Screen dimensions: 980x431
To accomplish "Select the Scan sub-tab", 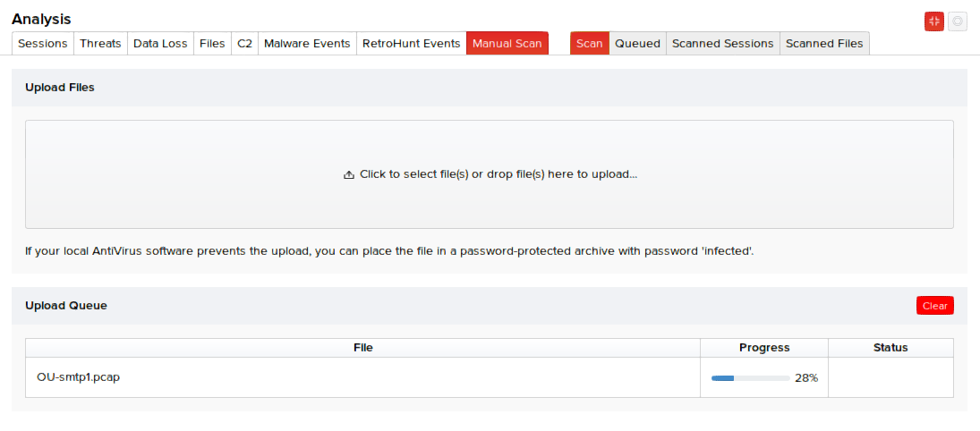I will click(x=589, y=44).
